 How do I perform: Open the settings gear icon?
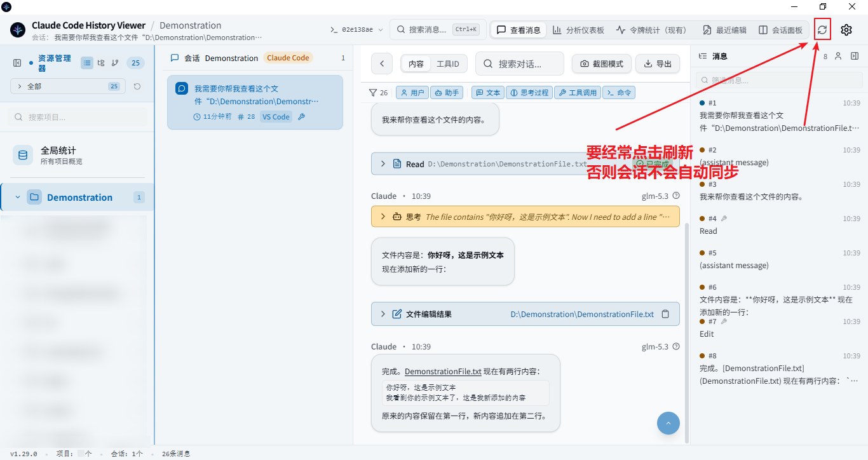846,30
